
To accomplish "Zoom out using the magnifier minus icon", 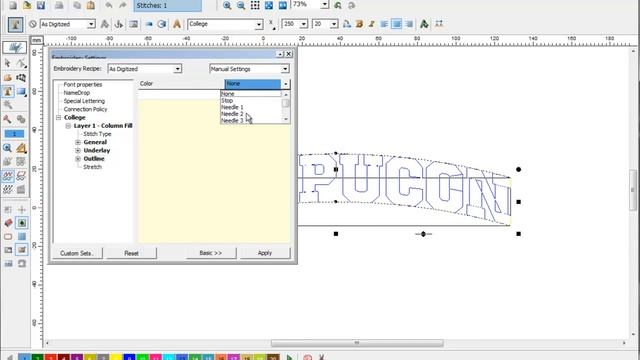I will coord(241,5).
